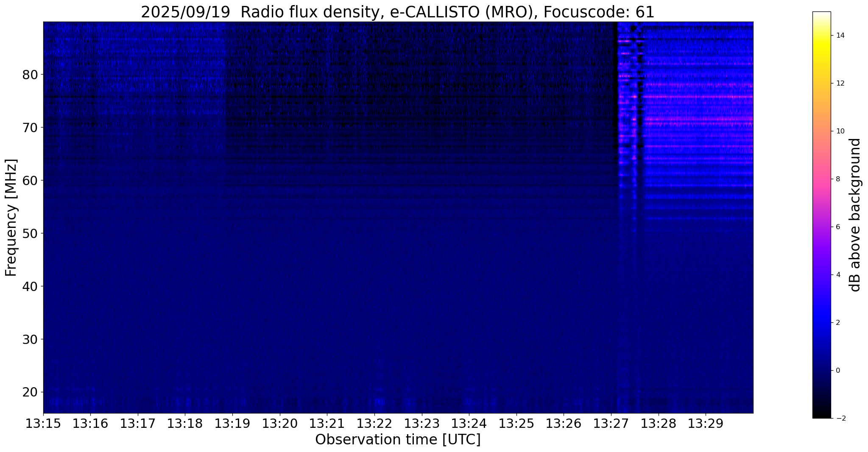Screen dimensions: 868x452
Task: Select the 13:26 time tick label
Action: [564, 424]
